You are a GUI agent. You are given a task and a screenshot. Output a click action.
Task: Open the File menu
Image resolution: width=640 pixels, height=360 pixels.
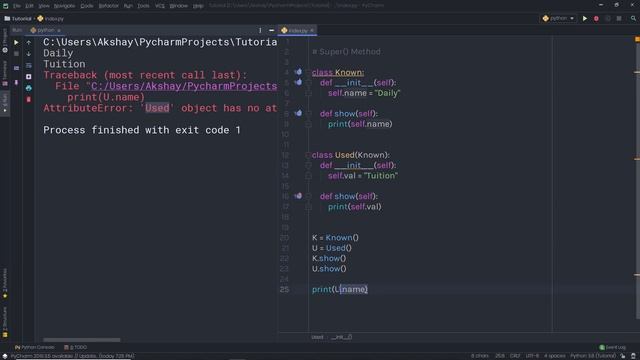17,6
